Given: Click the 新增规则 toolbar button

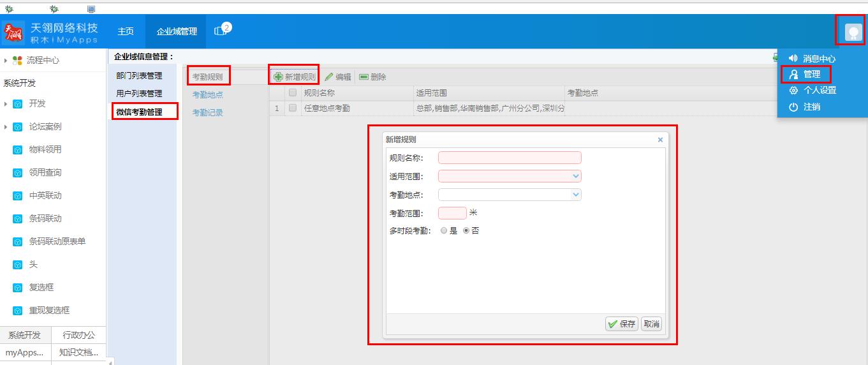Looking at the screenshot, I should [x=295, y=77].
